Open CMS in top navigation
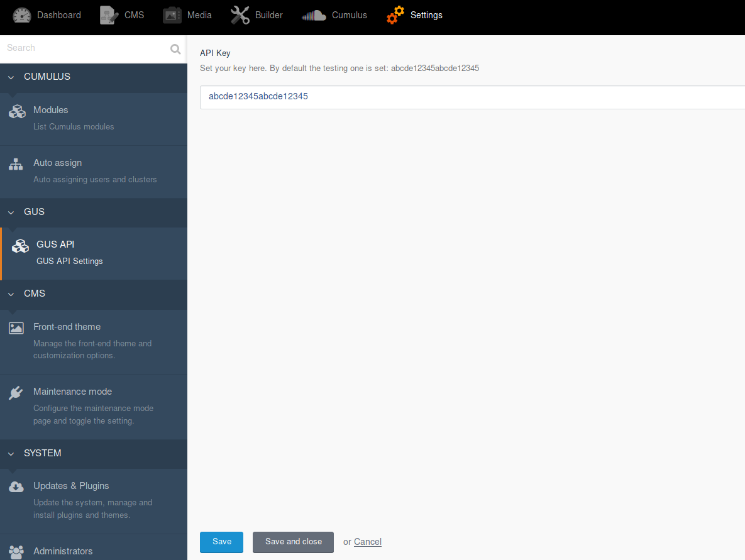The image size is (745, 560). coord(122,15)
